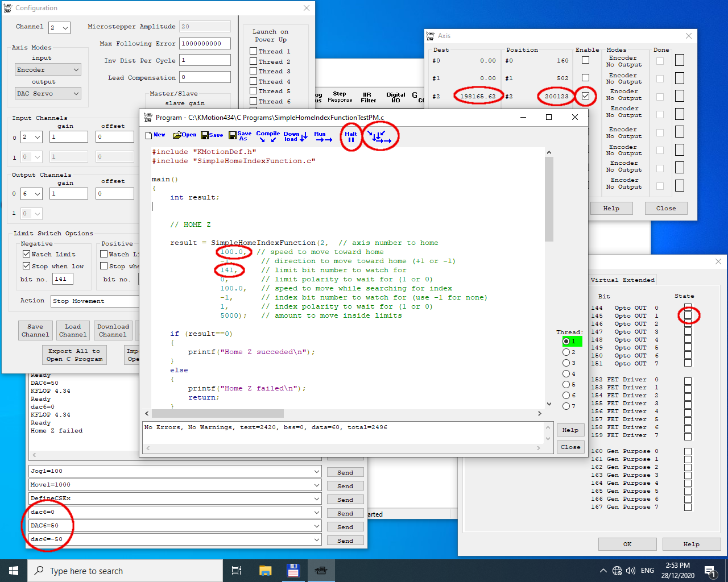Viewport: 728px width, 582px height.
Task: Click the Download Channel button
Action: pyautogui.click(x=113, y=331)
